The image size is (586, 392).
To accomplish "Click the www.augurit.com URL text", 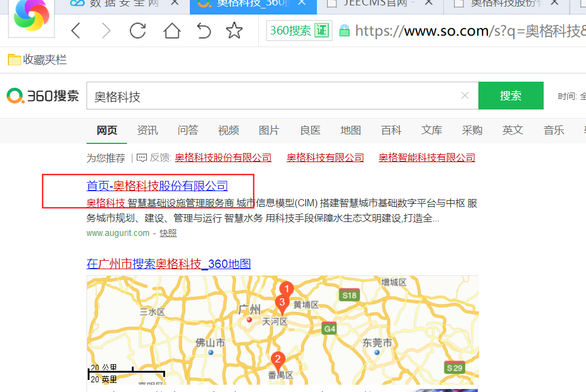I will click(118, 233).
